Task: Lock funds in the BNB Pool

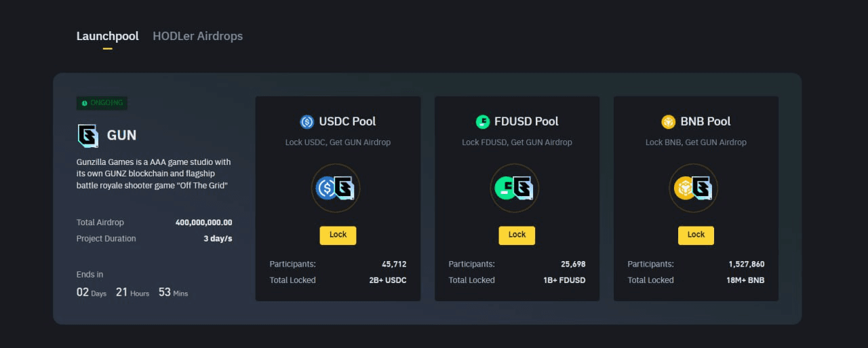Action: pyautogui.click(x=696, y=235)
